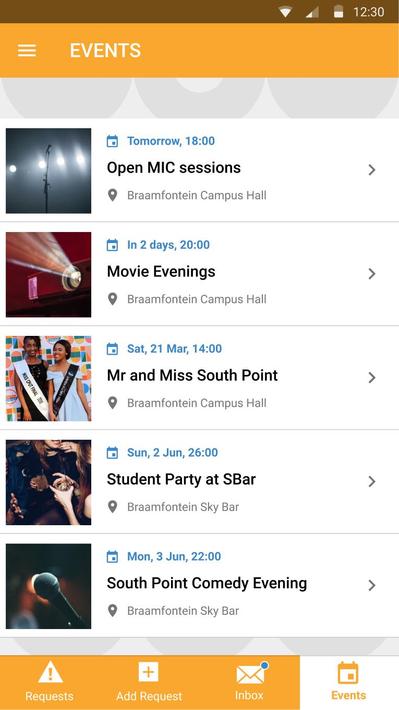View the Movie Evenings projector thumbnail
Viewport: 399px width, 710px height.
coord(48,274)
